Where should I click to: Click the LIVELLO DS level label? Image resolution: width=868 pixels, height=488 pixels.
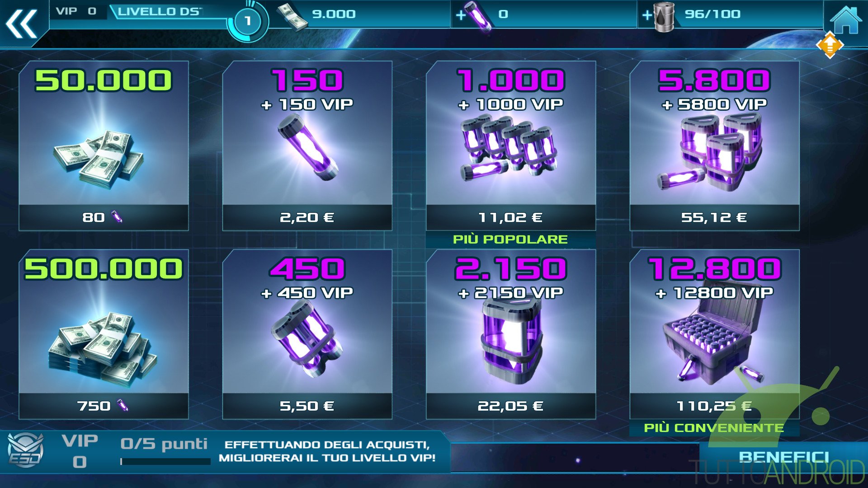click(159, 12)
